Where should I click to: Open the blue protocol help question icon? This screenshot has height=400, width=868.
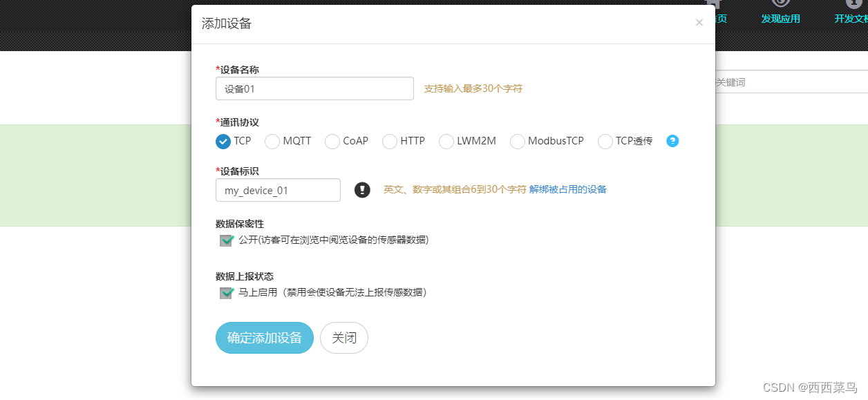pyautogui.click(x=672, y=141)
